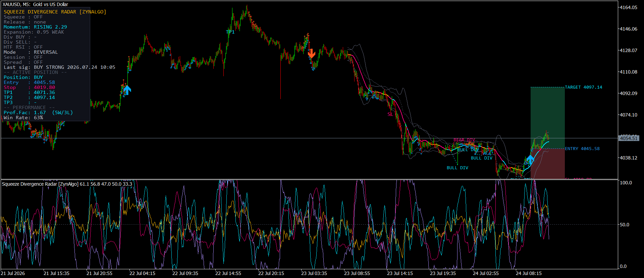The image size is (644, 278).
Task: Click the TP2 : 4097.14 panel row
Action: (x=29, y=97)
